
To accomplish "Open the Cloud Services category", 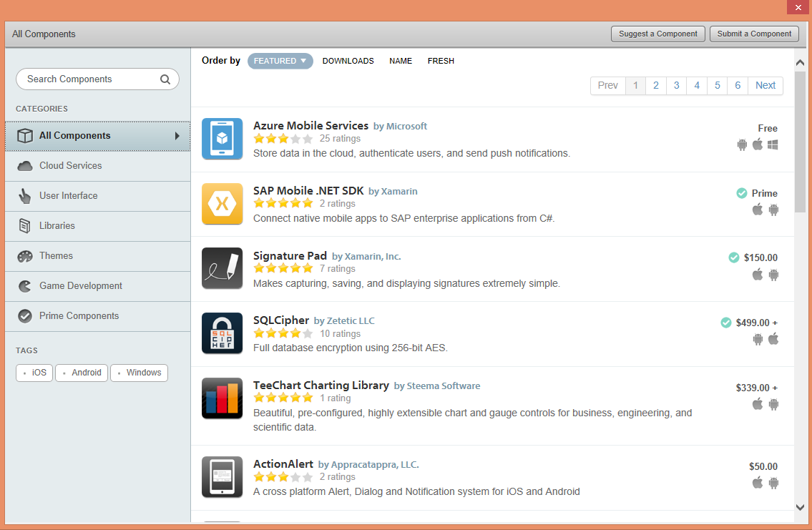I will point(98,166).
